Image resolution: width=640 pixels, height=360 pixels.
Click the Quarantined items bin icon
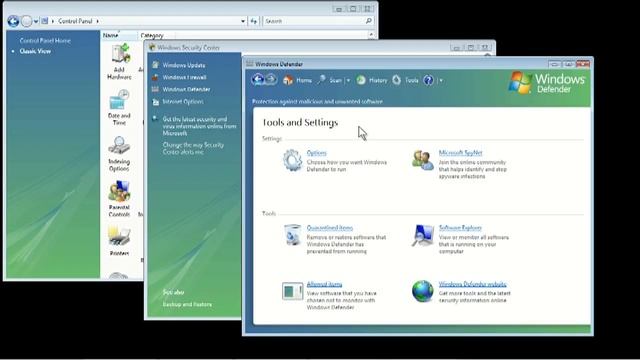[292, 235]
